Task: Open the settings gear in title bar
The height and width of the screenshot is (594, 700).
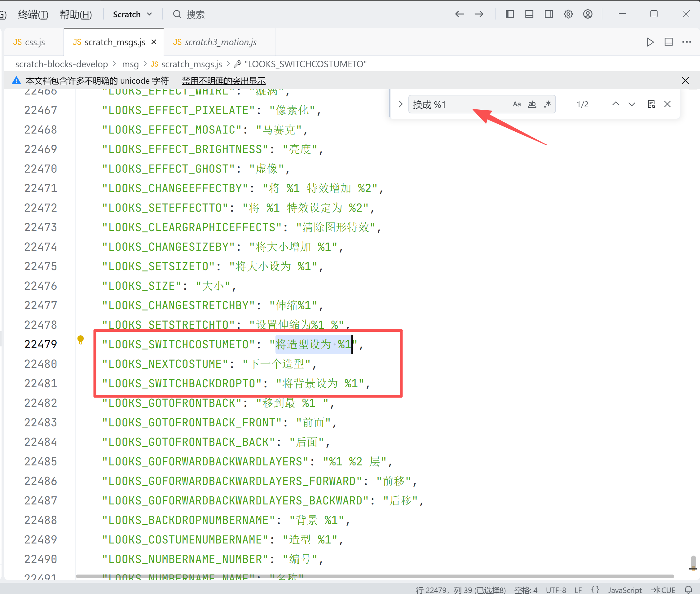Action: 568,14
